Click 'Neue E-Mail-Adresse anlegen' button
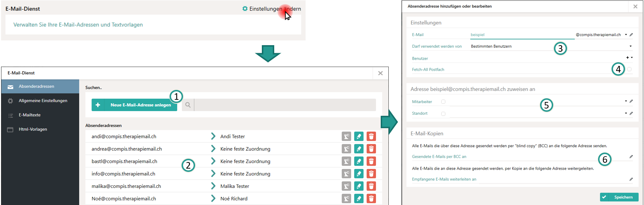 (134, 105)
